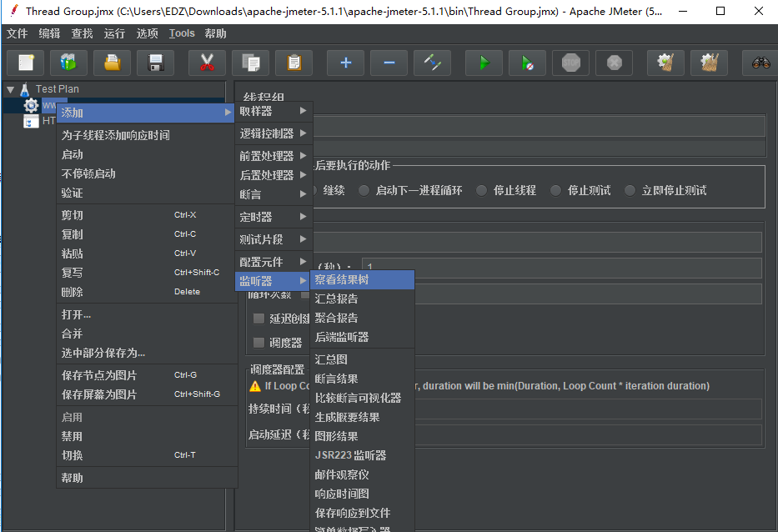
Task: Select 禁用 in context menu
Action: (x=147, y=437)
